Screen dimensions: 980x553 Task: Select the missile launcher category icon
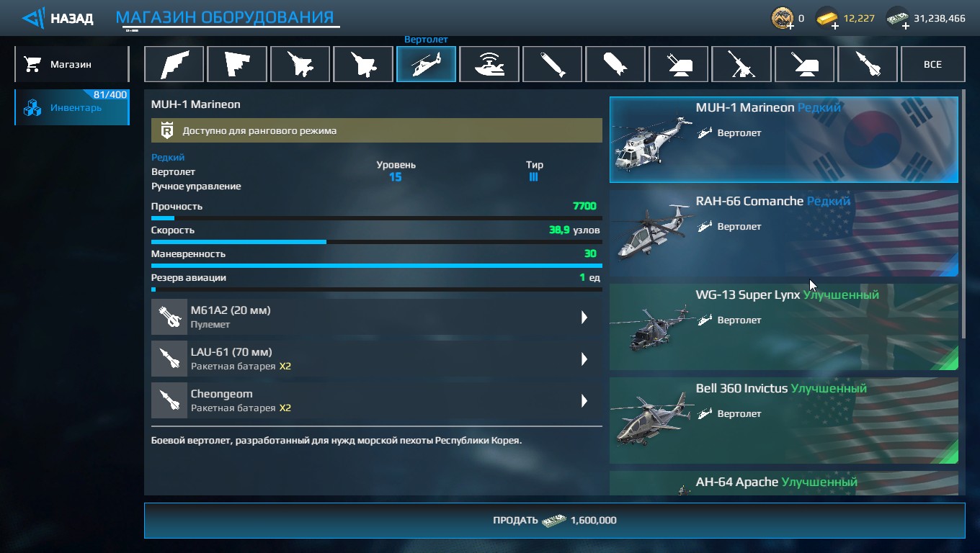click(x=868, y=64)
